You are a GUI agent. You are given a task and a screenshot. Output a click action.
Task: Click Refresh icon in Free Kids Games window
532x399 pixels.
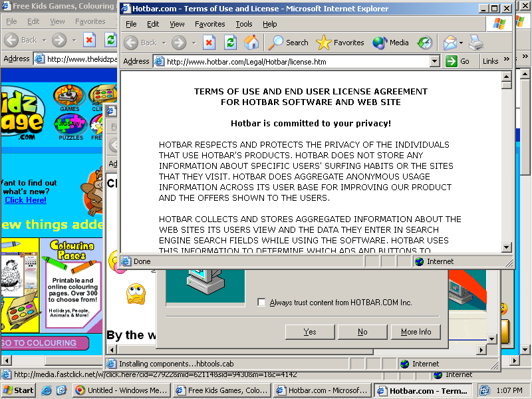click(110, 40)
